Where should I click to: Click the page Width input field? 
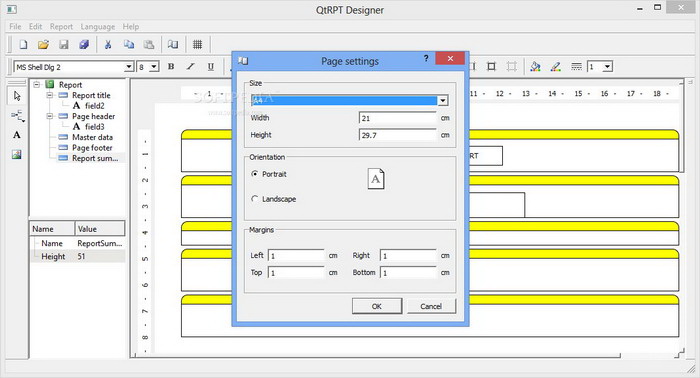397,118
